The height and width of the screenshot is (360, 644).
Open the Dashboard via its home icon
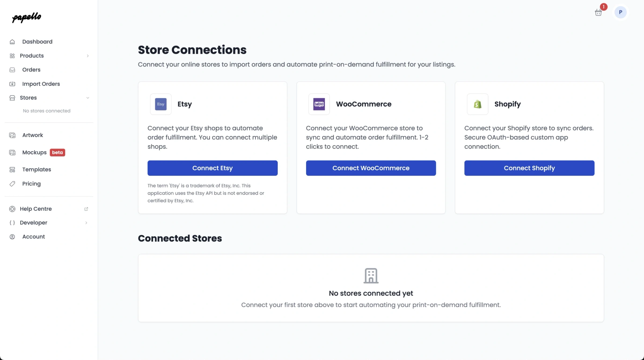click(x=12, y=42)
